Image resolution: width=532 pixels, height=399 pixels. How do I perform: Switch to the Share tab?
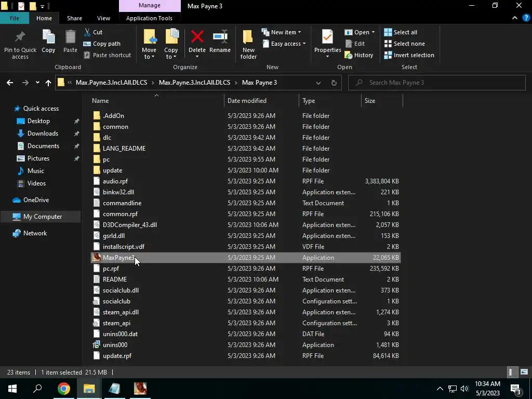pyautogui.click(x=74, y=18)
